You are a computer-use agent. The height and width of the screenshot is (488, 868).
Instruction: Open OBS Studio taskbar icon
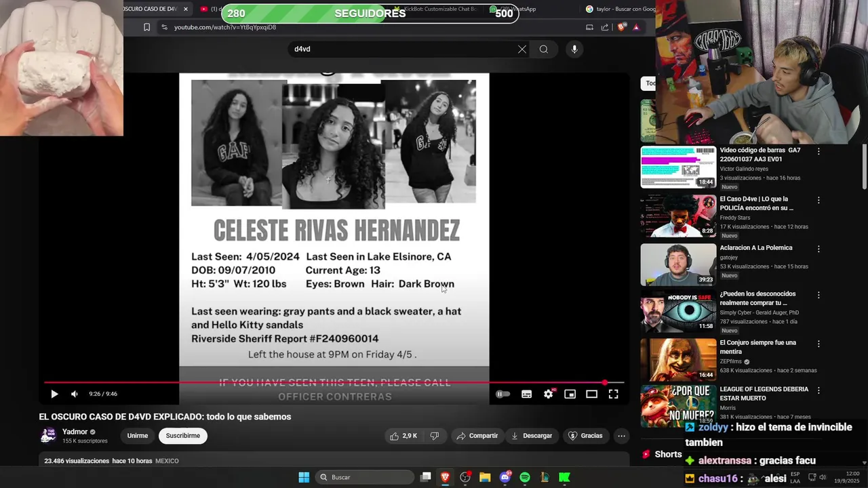pyautogui.click(x=465, y=477)
